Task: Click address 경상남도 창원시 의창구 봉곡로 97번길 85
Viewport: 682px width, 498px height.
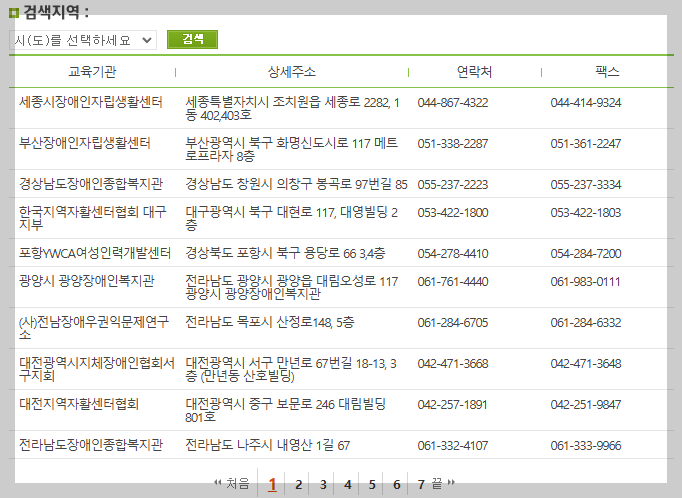Action: click(296, 184)
